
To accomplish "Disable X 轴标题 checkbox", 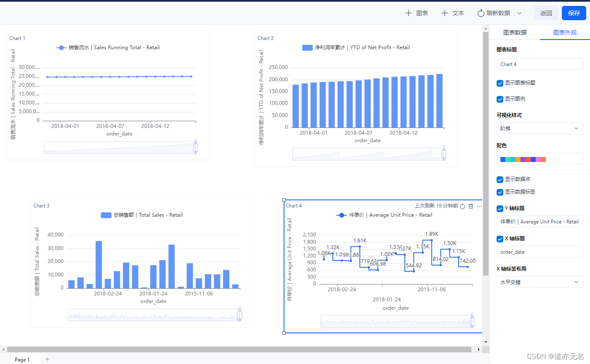I will (x=500, y=239).
